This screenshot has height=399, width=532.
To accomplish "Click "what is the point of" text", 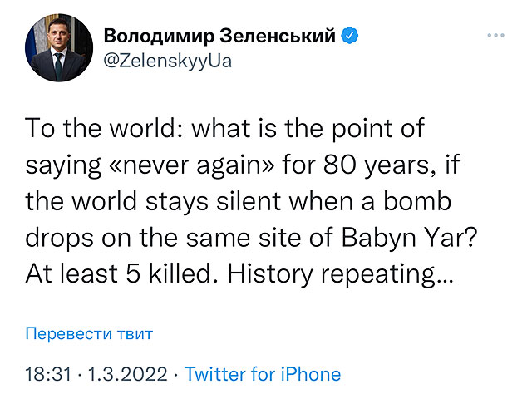I will pyautogui.click(x=308, y=128).
